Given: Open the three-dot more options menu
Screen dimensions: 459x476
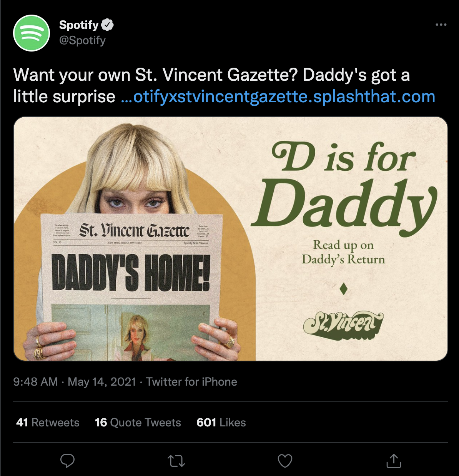Looking at the screenshot, I should click(x=441, y=25).
